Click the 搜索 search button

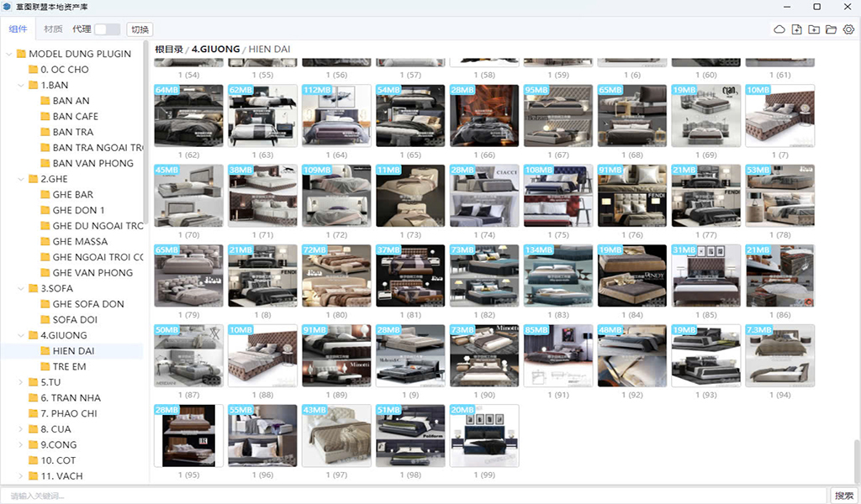[843, 496]
